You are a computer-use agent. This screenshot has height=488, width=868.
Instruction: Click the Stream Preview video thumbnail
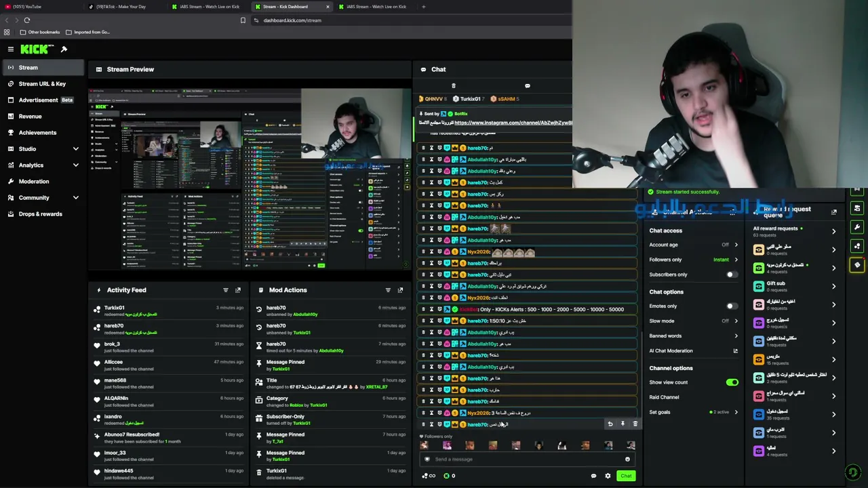[x=250, y=179]
